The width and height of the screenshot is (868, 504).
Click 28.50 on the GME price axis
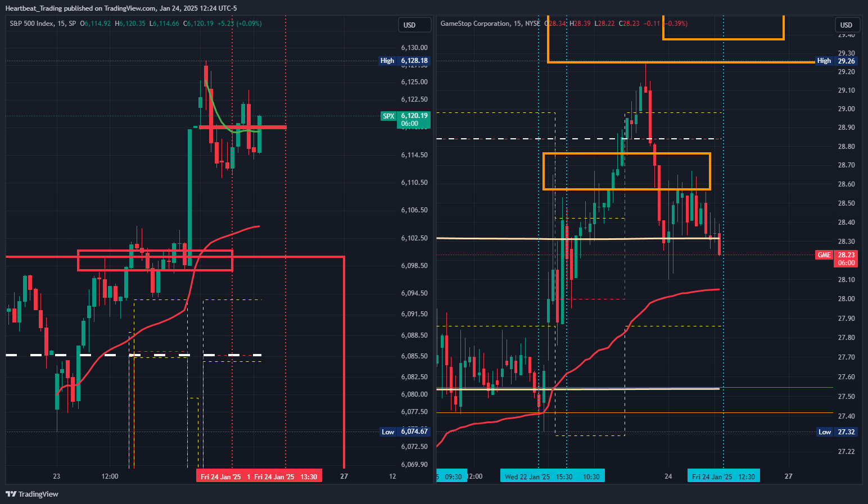tap(846, 203)
